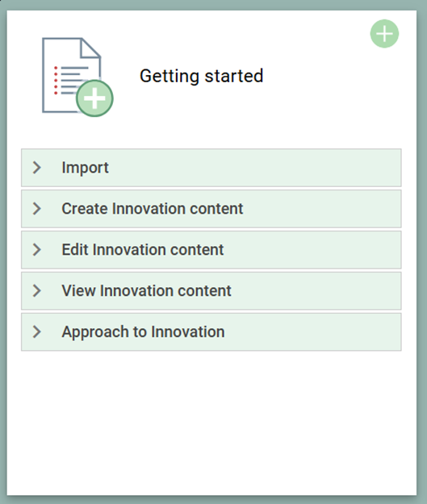
Task: Expand the Import section
Action: coord(211,168)
